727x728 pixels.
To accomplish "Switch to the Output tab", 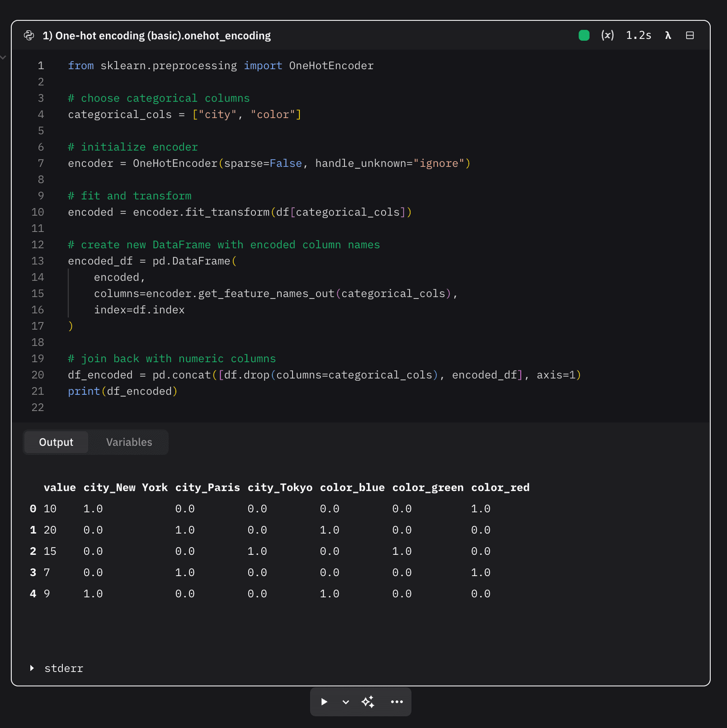I will (56, 442).
